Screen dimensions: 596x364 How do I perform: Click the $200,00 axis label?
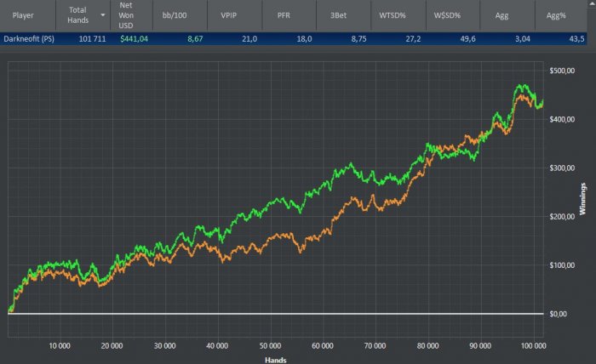[x=562, y=216]
